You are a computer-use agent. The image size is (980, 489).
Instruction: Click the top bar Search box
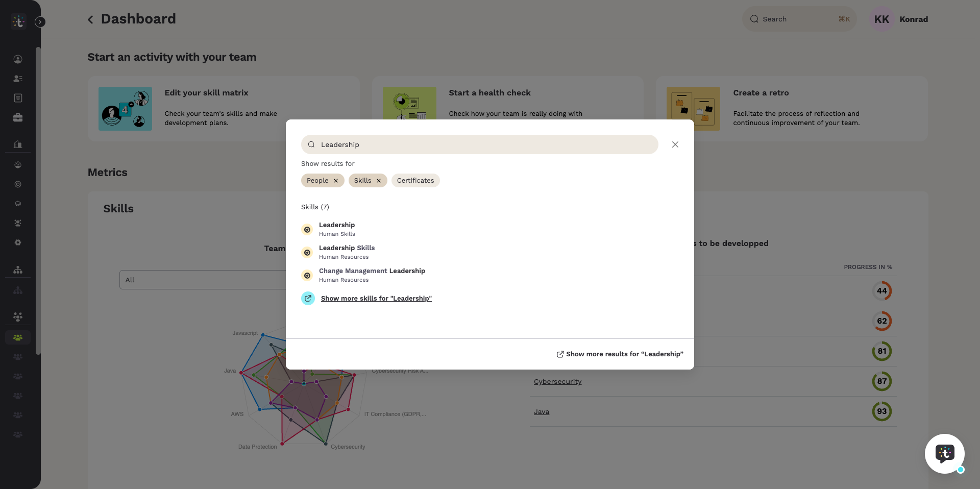799,19
